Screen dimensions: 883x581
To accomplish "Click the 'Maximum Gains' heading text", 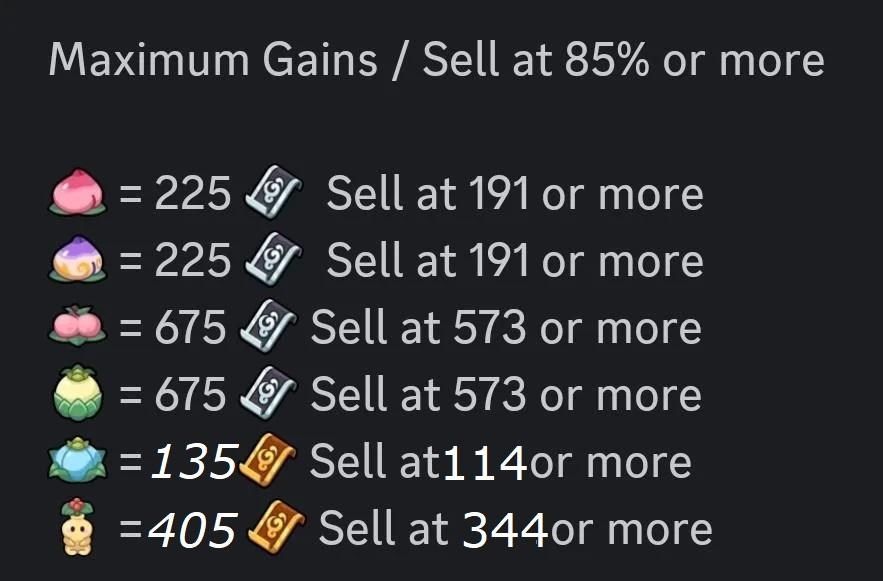I will pyautogui.click(x=213, y=60).
